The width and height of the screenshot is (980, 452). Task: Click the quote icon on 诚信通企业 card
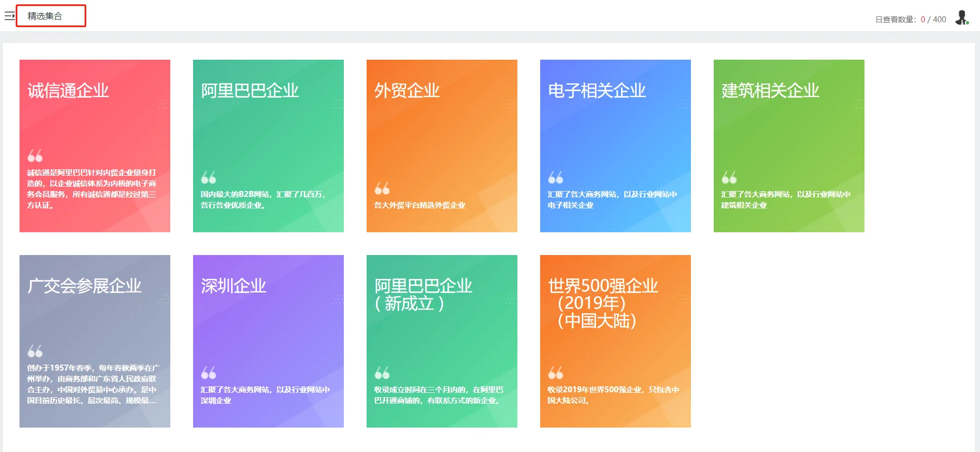(x=35, y=156)
